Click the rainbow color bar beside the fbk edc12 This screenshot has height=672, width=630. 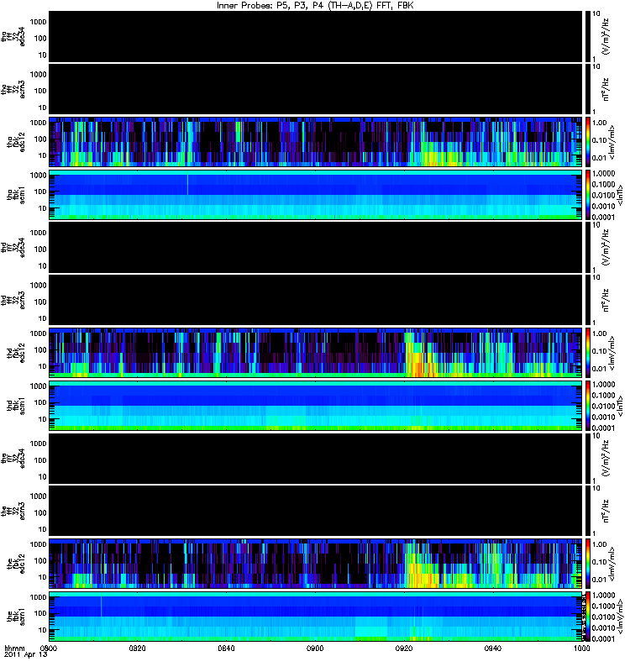click(x=588, y=564)
